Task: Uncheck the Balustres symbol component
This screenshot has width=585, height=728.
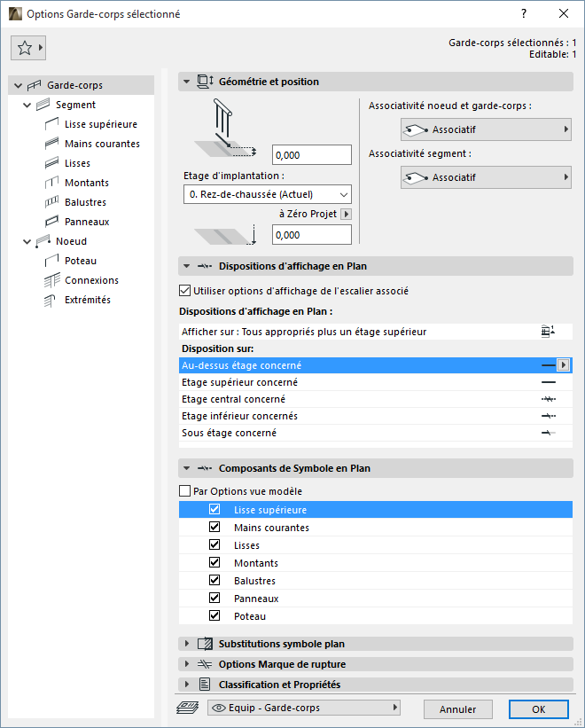Action: 214,581
